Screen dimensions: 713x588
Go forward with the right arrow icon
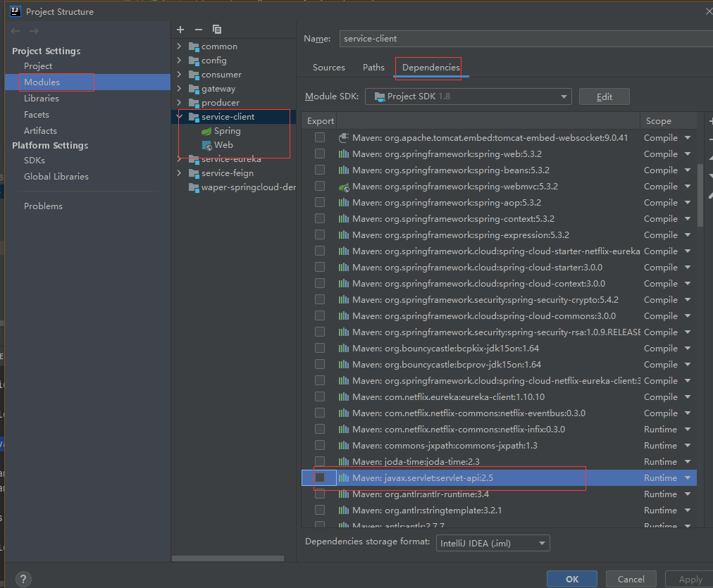[x=34, y=31]
